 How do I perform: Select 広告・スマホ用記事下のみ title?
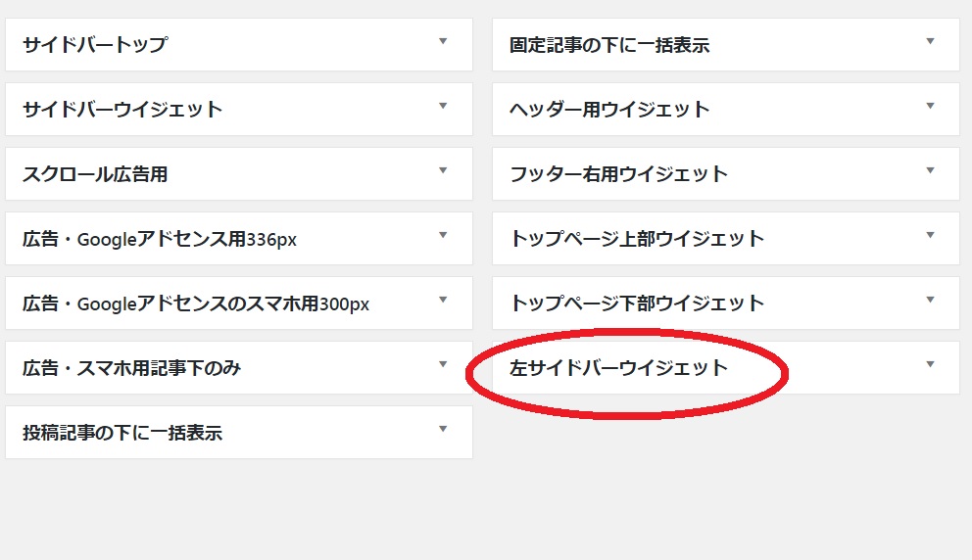point(131,368)
